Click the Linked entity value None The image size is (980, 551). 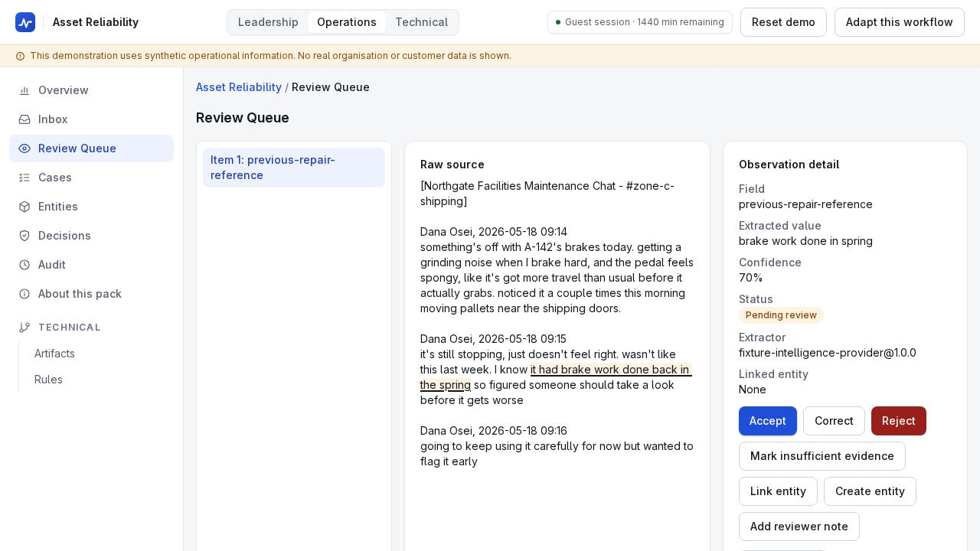(753, 390)
